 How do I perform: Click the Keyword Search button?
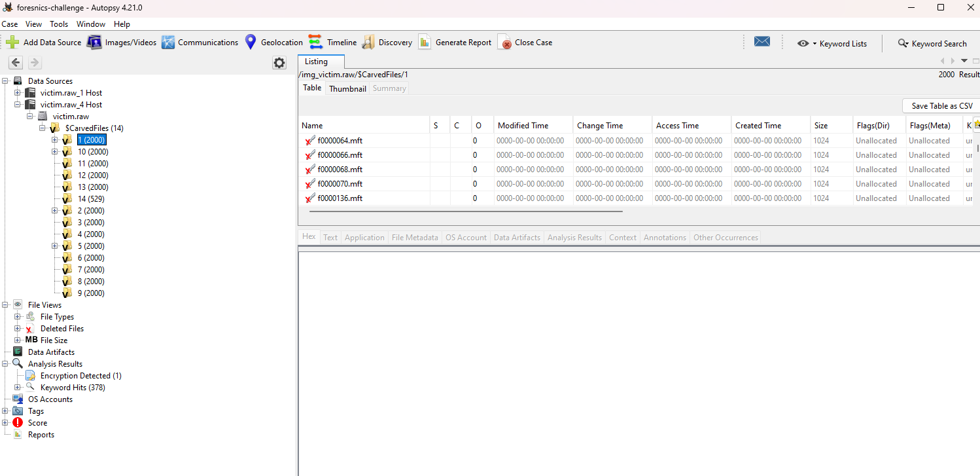pyautogui.click(x=932, y=44)
